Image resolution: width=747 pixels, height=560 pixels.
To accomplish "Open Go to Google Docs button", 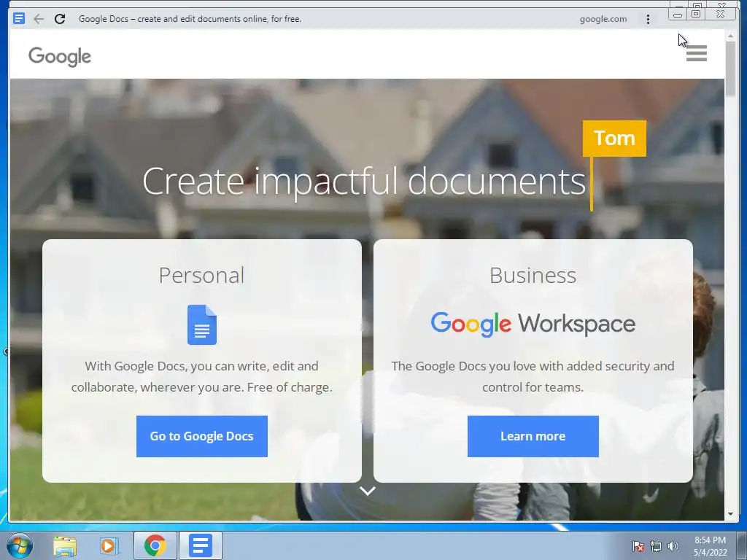I will (x=202, y=436).
